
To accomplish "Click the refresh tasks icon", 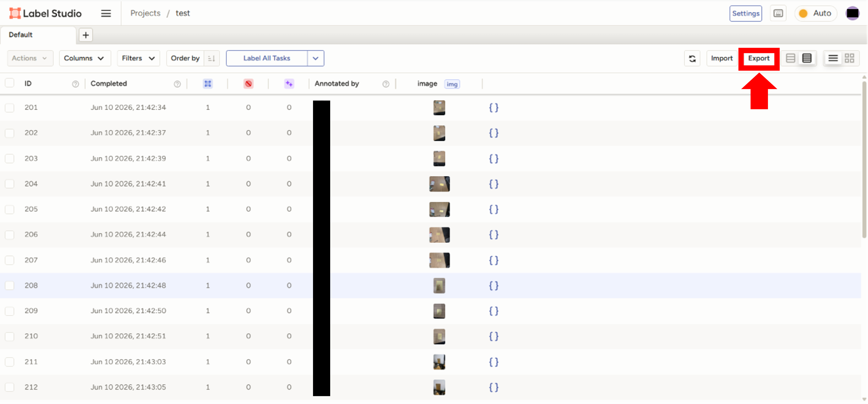I will tap(692, 59).
